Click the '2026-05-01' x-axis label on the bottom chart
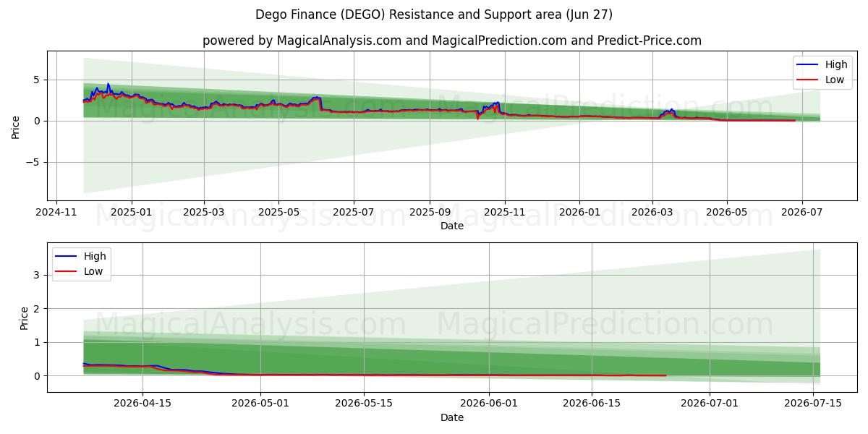Screen dimensions: 868x434 point(261,404)
